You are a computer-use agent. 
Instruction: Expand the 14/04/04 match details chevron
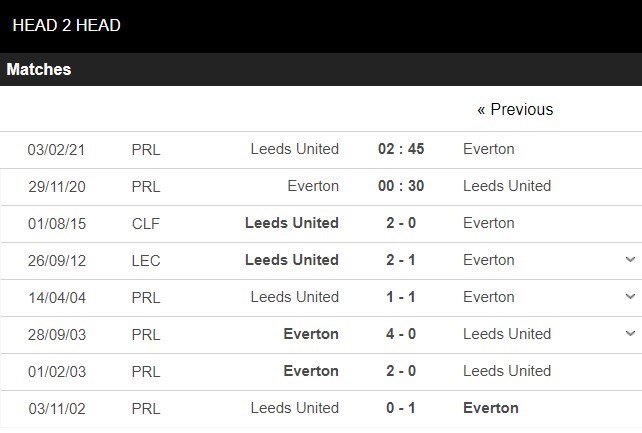[630, 297]
